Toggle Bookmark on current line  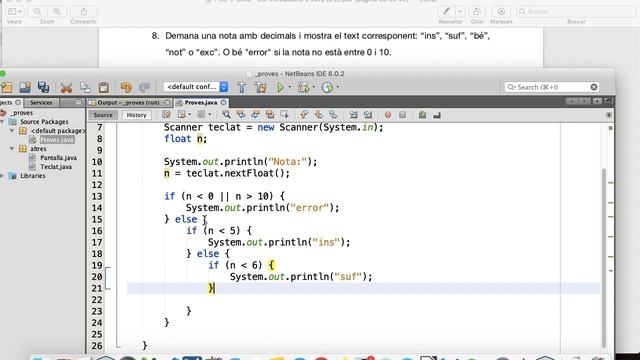pos(333,115)
